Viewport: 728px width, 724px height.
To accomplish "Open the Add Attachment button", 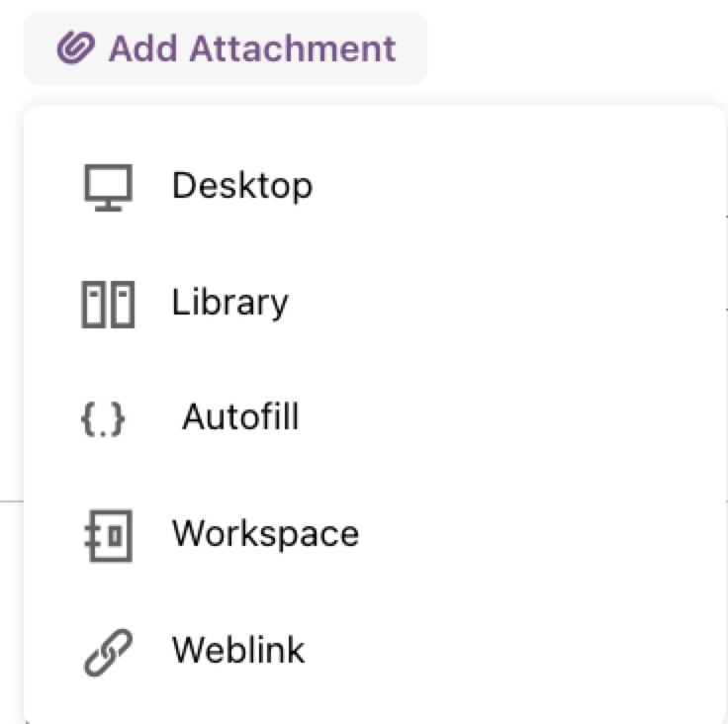I will click(226, 48).
